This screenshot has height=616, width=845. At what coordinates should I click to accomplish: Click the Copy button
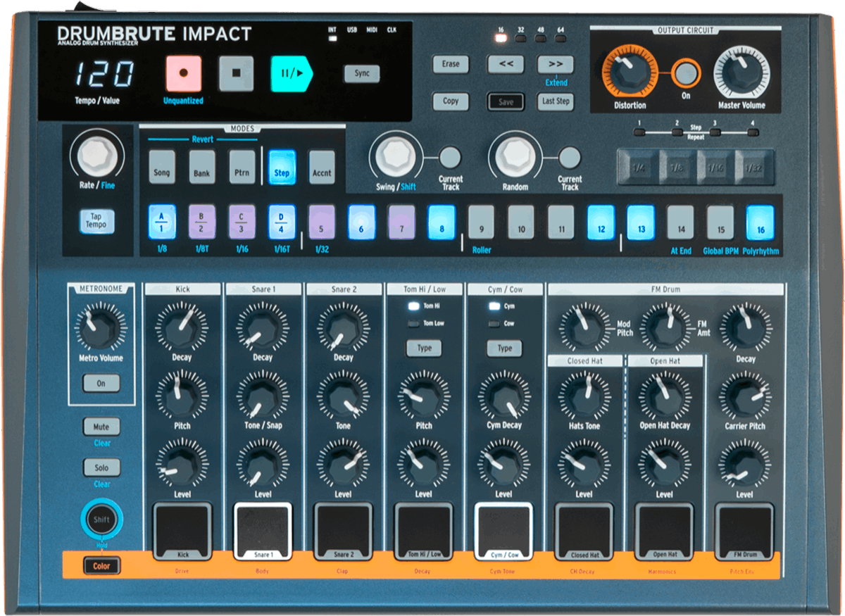[x=451, y=101]
